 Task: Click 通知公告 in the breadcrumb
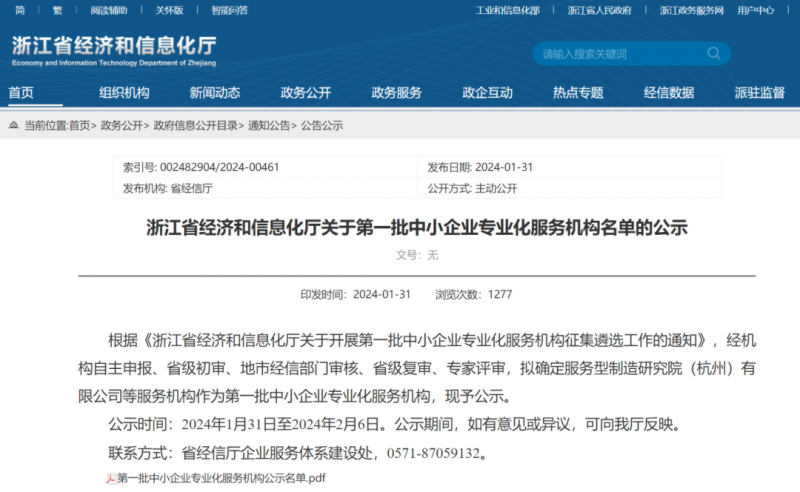269,126
